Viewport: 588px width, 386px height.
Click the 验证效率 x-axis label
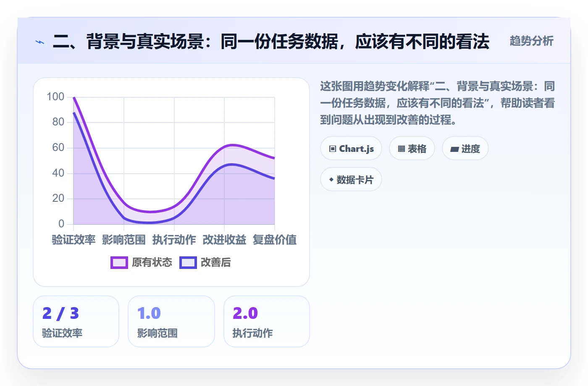[x=73, y=240]
